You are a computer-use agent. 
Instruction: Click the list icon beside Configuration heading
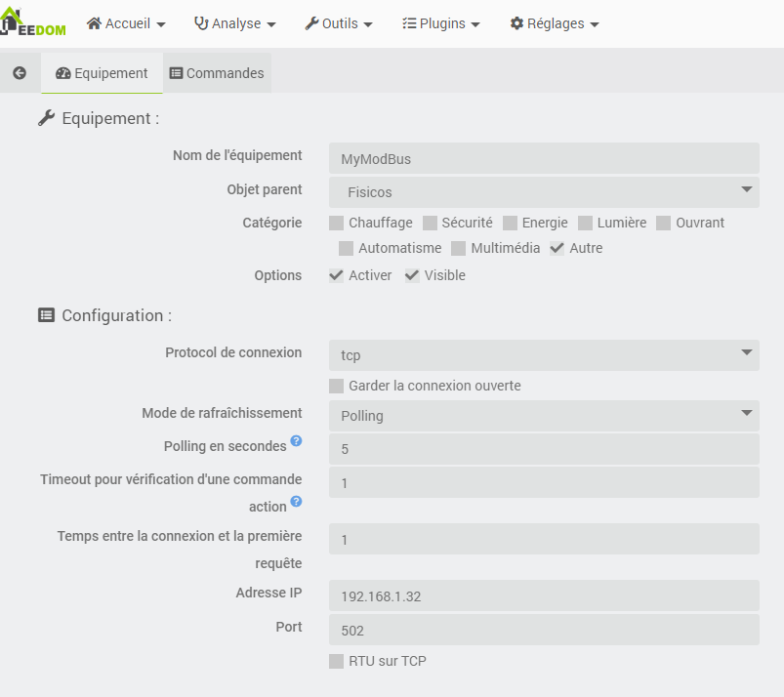click(46, 315)
